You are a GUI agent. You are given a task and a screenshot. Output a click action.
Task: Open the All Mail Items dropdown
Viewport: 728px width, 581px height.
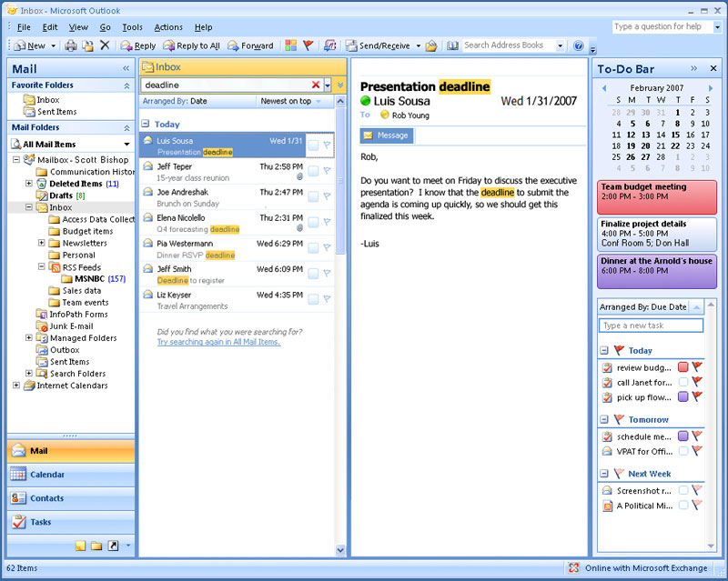coord(126,145)
